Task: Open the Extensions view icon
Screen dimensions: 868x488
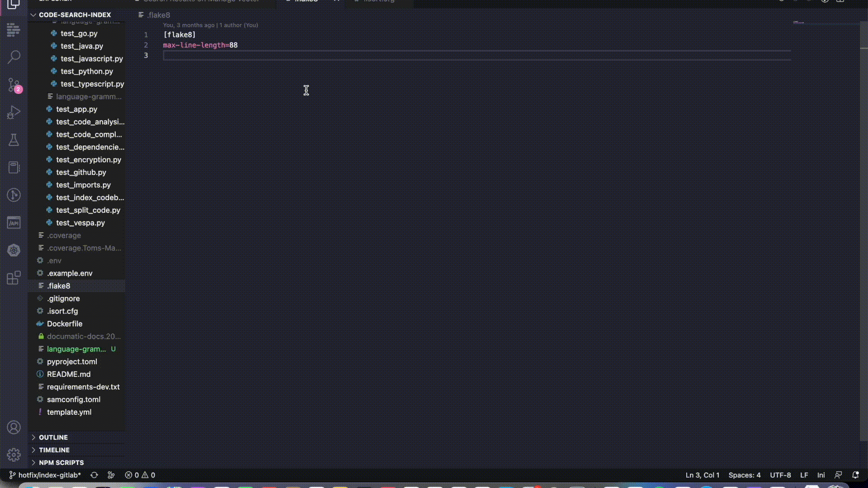Action: [14, 278]
